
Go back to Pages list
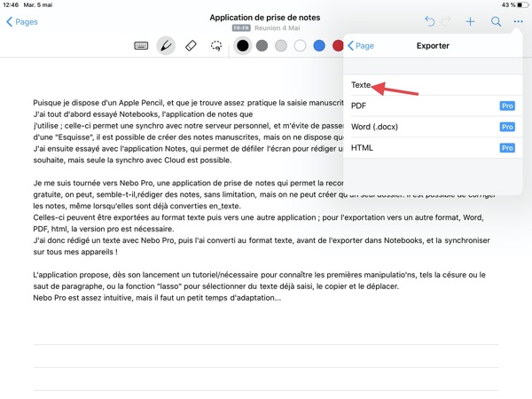(x=22, y=21)
